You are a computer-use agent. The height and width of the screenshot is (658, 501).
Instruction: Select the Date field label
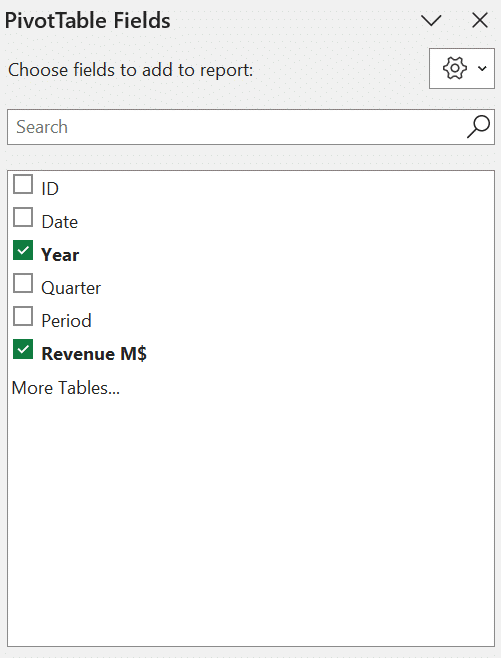pos(60,222)
